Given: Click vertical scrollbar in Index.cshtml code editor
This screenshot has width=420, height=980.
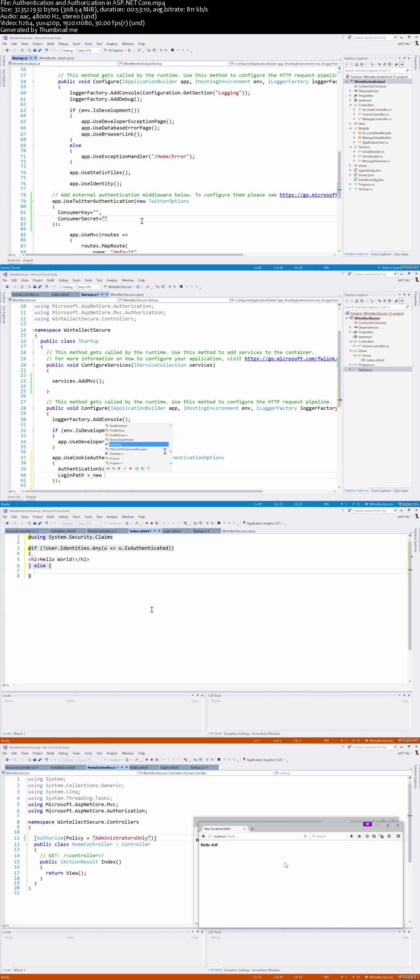Looking at the screenshot, I should [409, 595].
